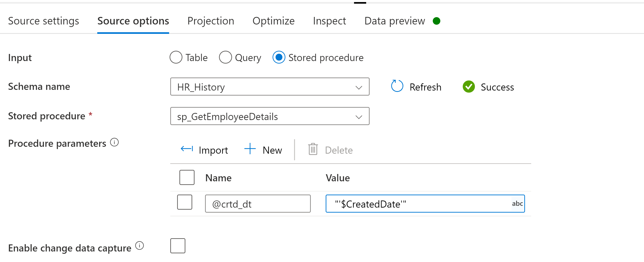Image resolution: width=644 pixels, height=262 pixels.
Task: Go to the Source settings tab
Action: (43, 21)
